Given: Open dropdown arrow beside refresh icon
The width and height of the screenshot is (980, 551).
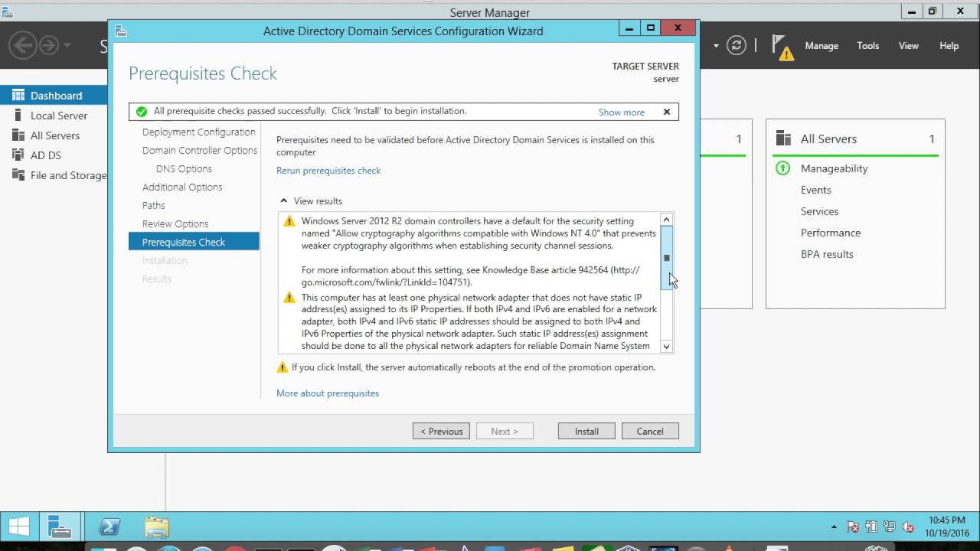Looking at the screenshot, I should point(716,46).
